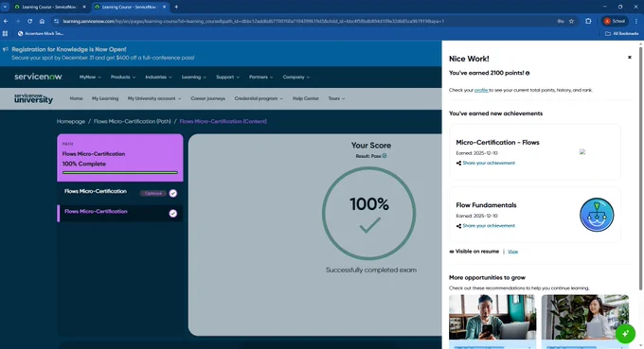644x349 pixels.
Task: Bookmark this page with the star icon
Action: [571, 22]
